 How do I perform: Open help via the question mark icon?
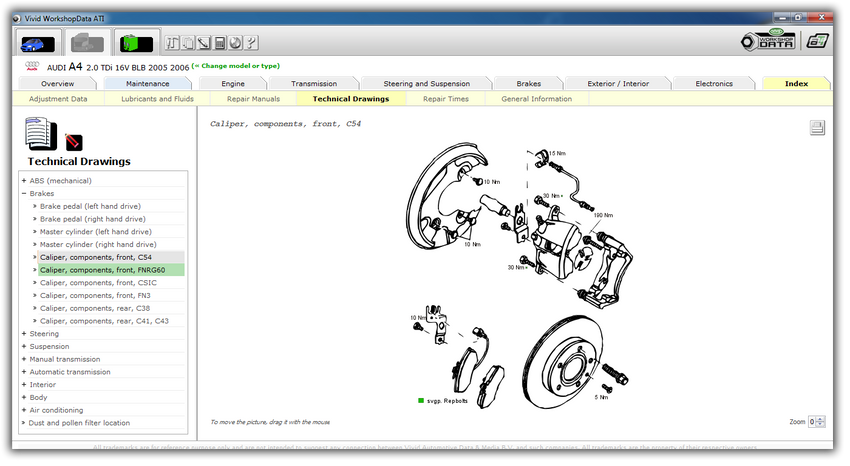coord(251,43)
